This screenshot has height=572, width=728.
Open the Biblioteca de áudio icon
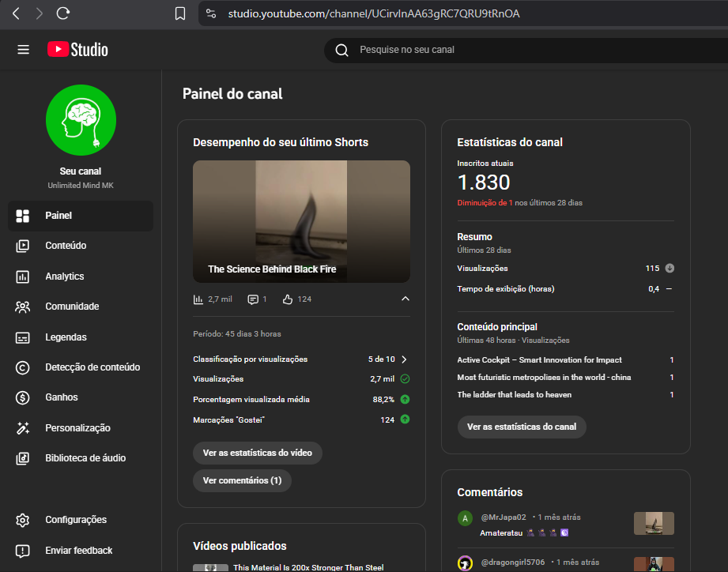[23, 458]
